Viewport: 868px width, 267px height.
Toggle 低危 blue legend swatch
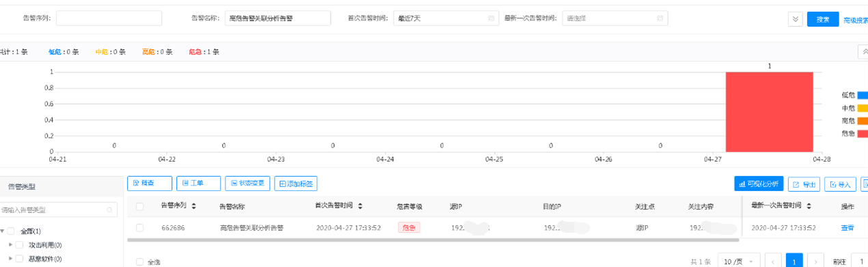click(863, 95)
